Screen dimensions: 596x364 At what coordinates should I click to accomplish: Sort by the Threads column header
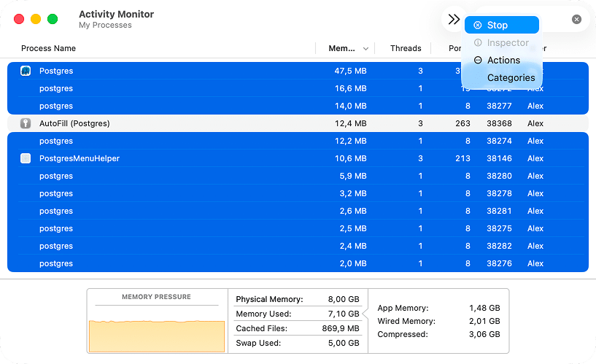pos(406,49)
